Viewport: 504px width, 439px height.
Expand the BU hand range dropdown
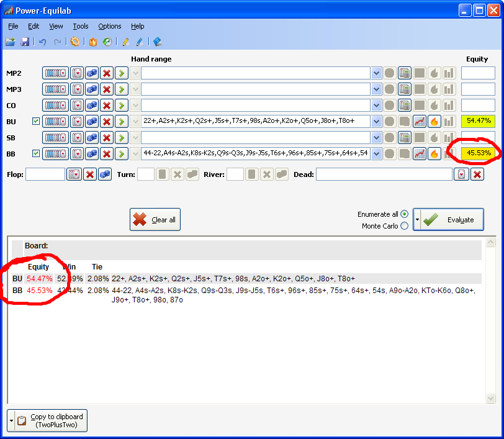coord(376,122)
